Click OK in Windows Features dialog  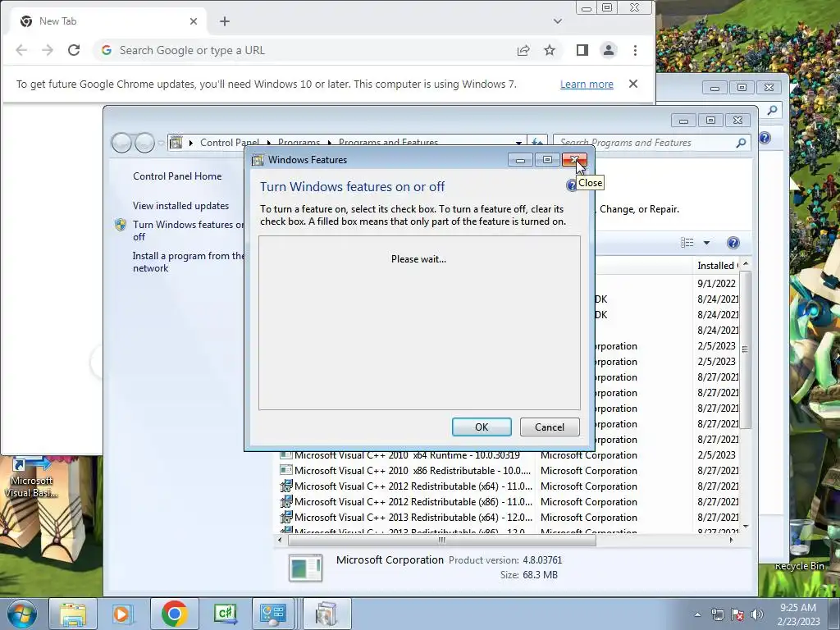[482, 427]
